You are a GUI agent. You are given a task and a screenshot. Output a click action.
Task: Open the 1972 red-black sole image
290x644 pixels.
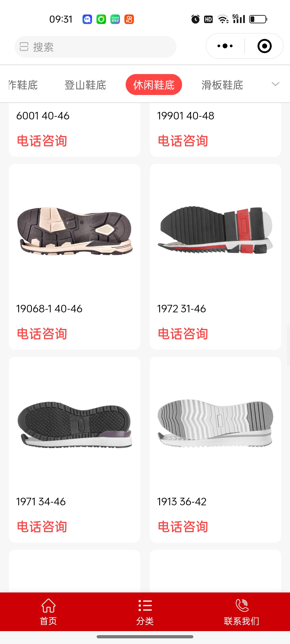click(215, 230)
